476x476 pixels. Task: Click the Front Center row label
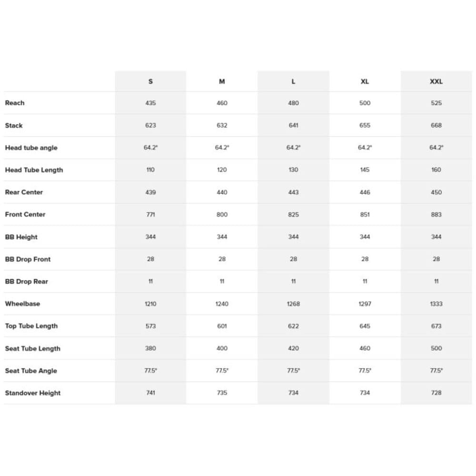pyautogui.click(x=25, y=214)
